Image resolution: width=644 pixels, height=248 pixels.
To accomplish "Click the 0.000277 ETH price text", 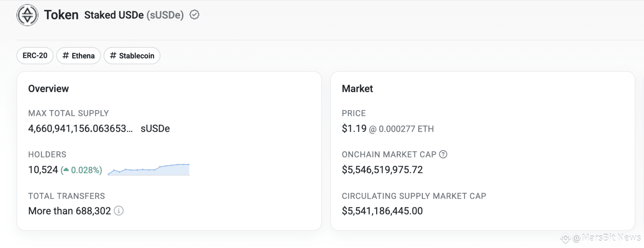I will pyautogui.click(x=406, y=129).
